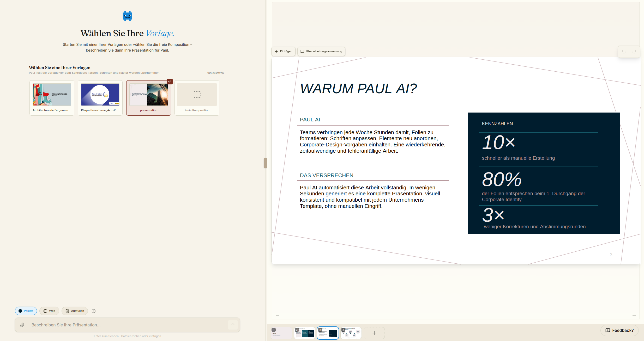The image size is (644, 341).
Task: Select the Architecture de l'argumen... template
Action: click(x=52, y=98)
